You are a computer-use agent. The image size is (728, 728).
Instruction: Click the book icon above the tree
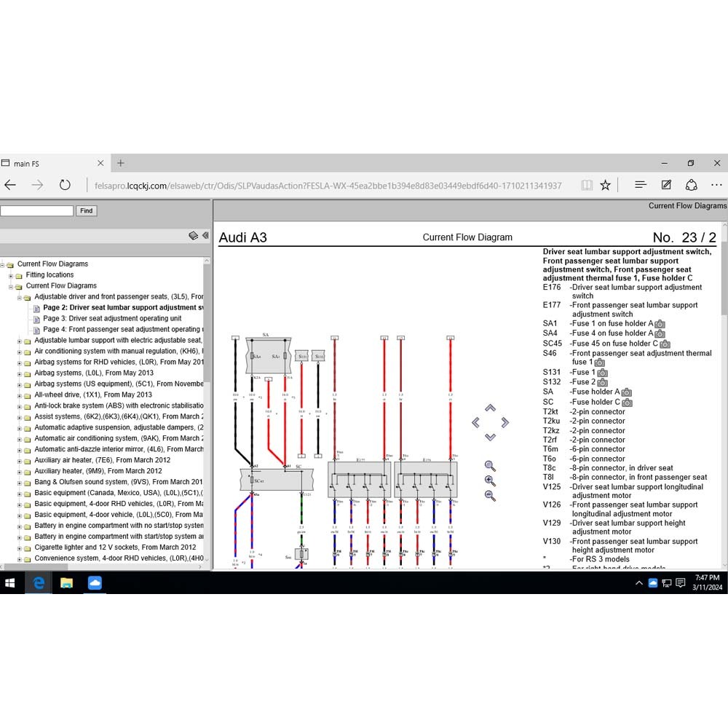click(x=193, y=235)
